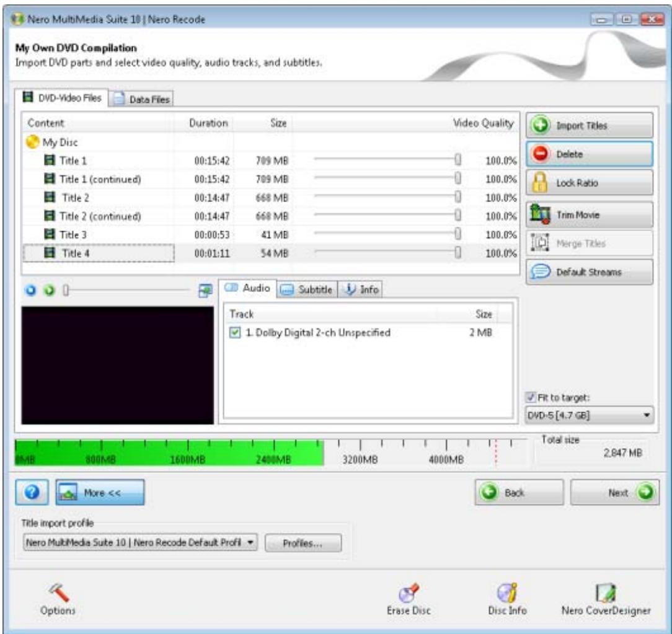Click the detach preview window icon
This screenshot has height=634, width=672.
(205, 291)
